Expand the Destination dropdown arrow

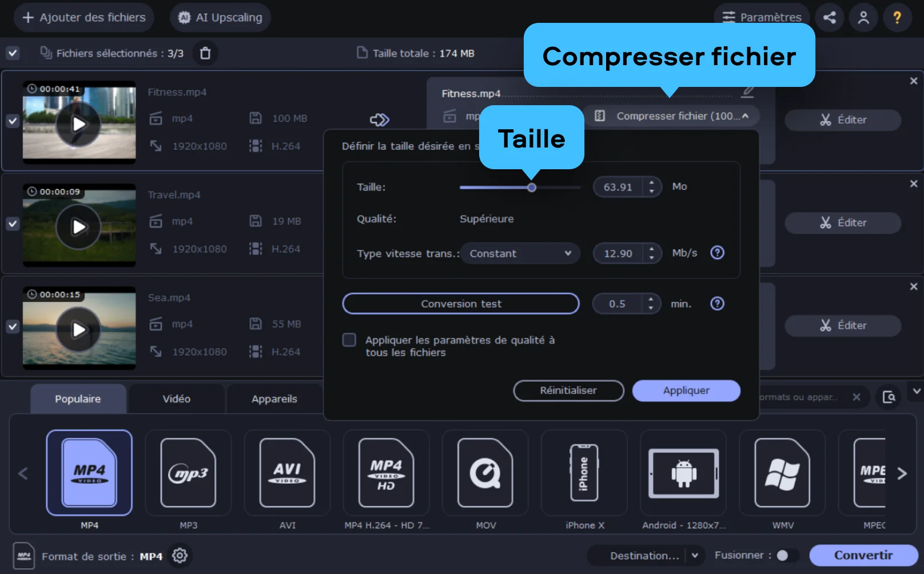[x=695, y=556]
